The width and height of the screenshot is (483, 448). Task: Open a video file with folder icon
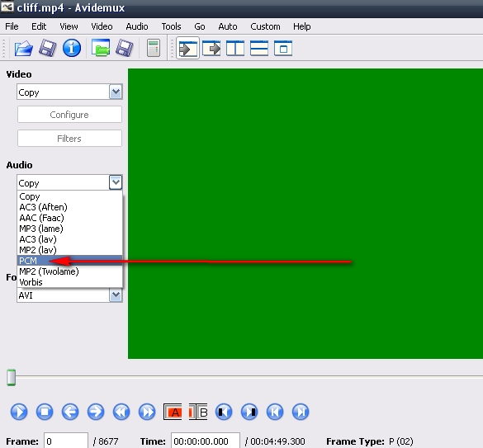(x=23, y=49)
